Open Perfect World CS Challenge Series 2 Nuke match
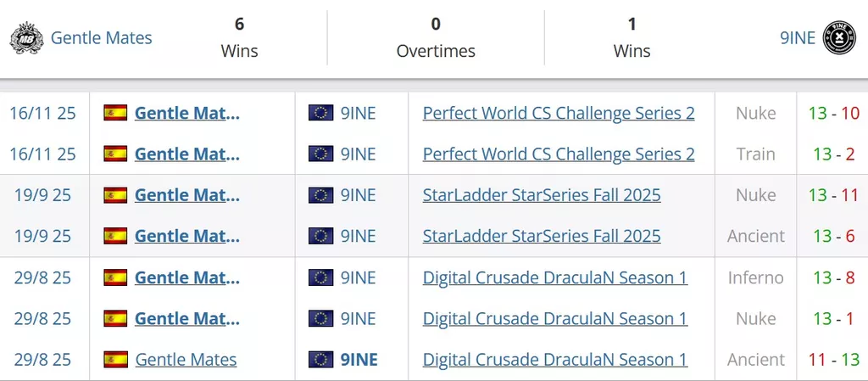This screenshot has height=381, width=868. tap(559, 113)
